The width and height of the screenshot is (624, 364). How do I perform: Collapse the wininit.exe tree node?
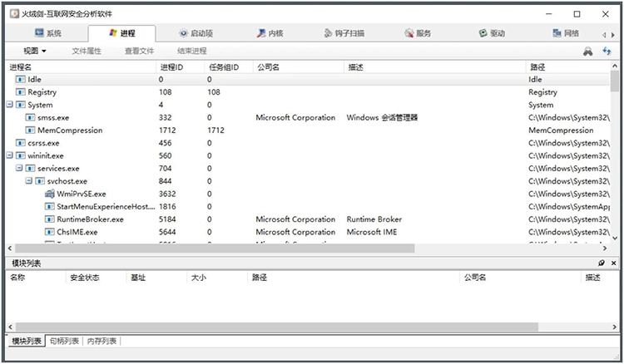click(9, 155)
